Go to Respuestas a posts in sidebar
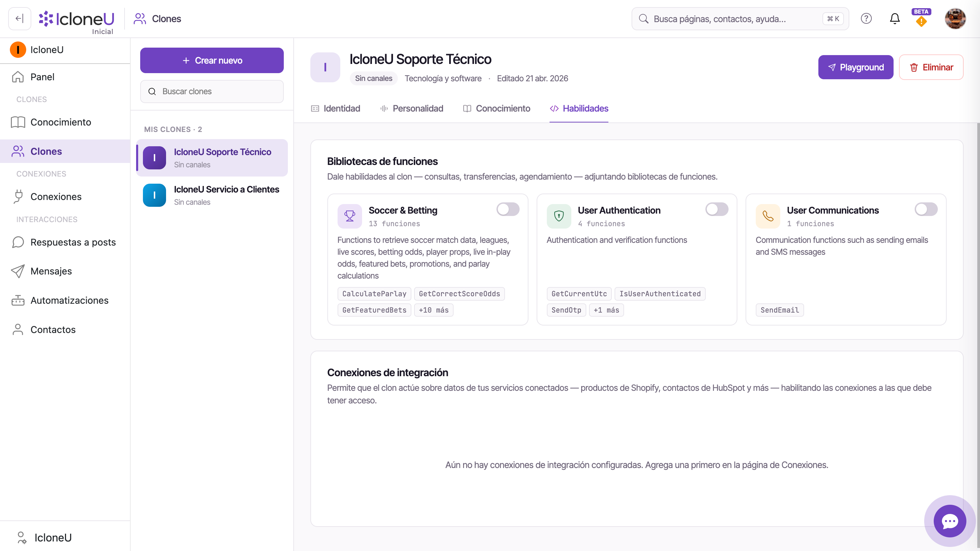This screenshot has height=551, width=980. pyautogui.click(x=65, y=242)
